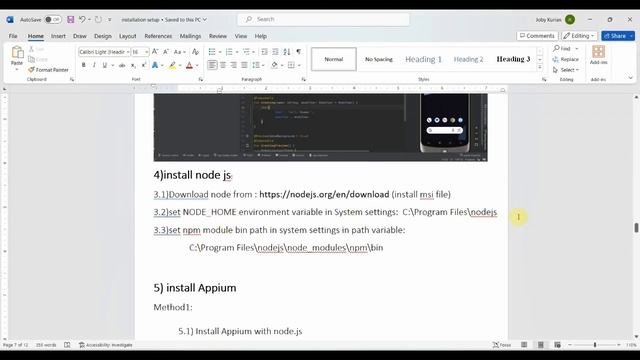Toggle Underline formatting
640x360 pixels.
point(104,65)
